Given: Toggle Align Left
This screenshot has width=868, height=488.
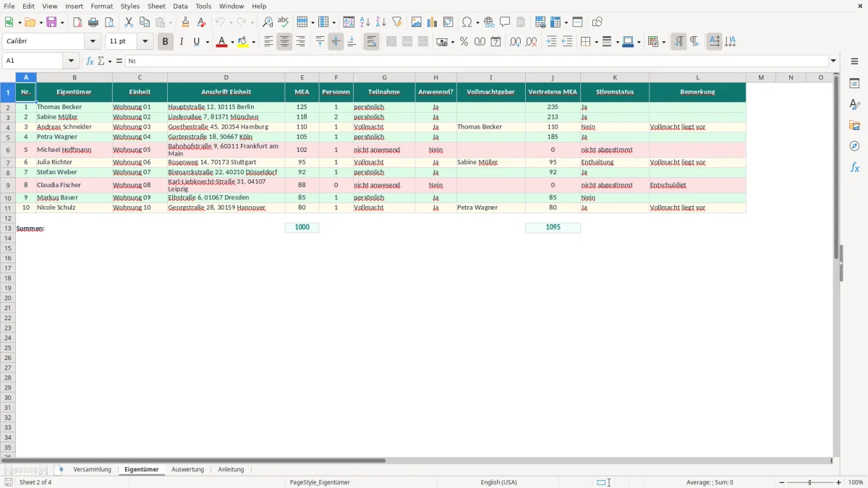Looking at the screenshot, I should [268, 42].
